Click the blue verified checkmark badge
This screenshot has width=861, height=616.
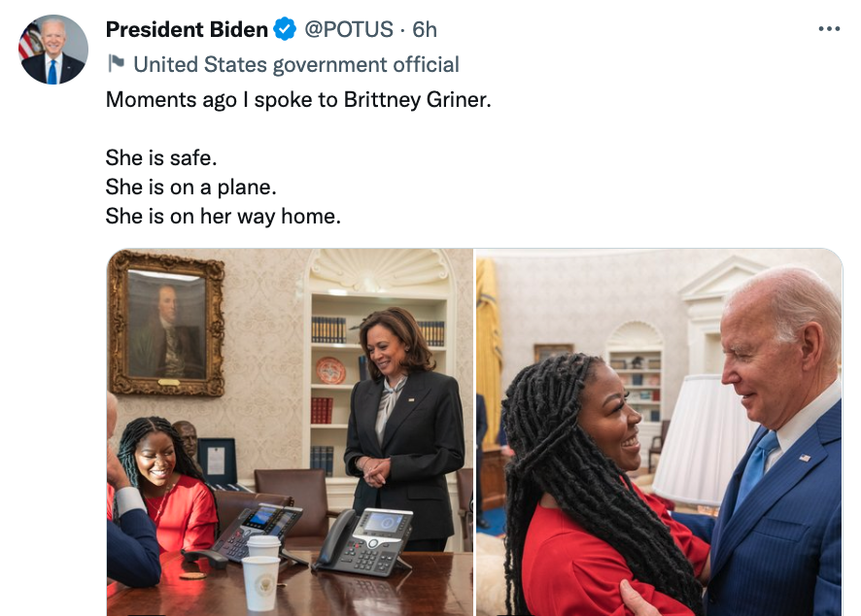coord(285,30)
